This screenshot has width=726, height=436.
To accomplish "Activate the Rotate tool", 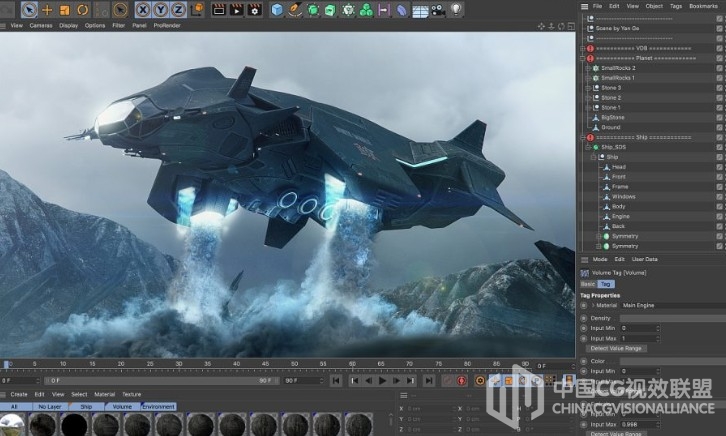I will (83, 10).
